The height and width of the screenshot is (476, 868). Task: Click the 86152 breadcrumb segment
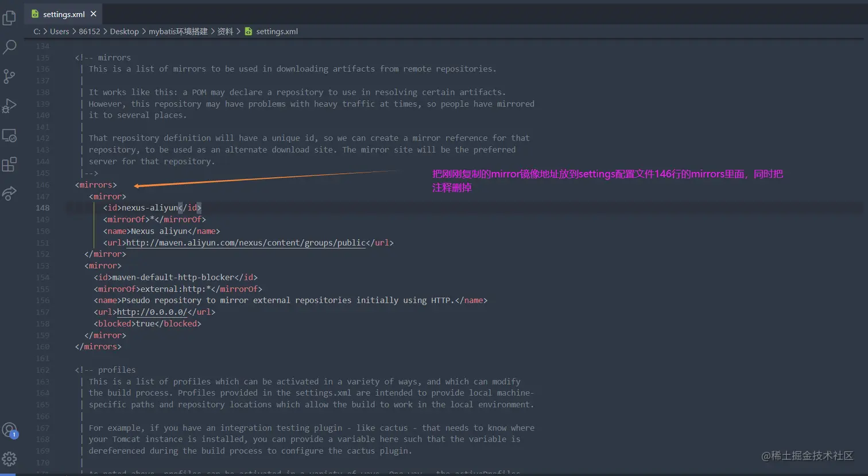pyautogui.click(x=89, y=32)
